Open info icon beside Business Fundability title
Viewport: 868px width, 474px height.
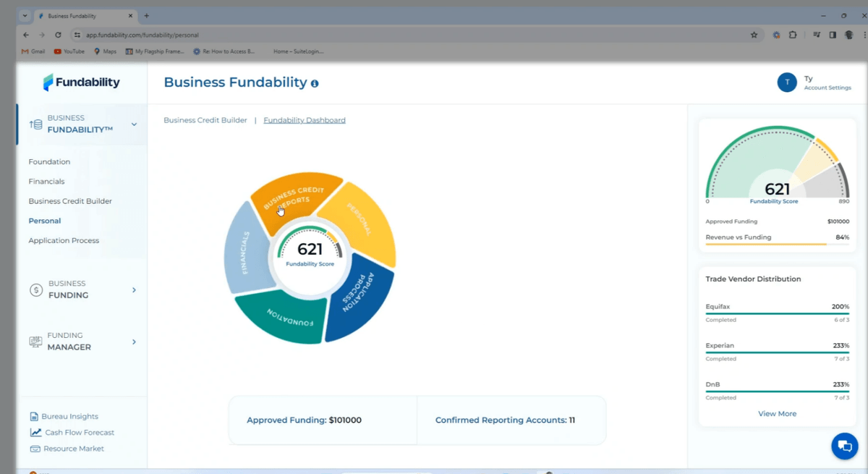click(x=315, y=84)
